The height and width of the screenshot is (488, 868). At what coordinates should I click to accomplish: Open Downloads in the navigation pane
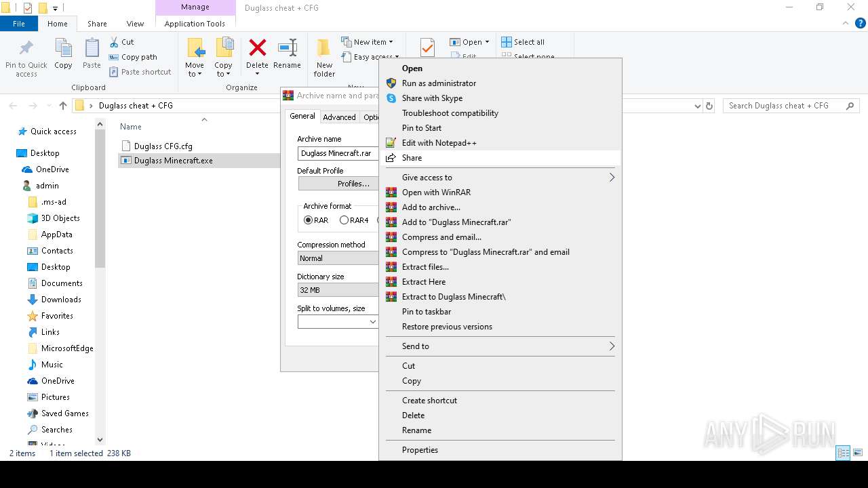tap(61, 300)
